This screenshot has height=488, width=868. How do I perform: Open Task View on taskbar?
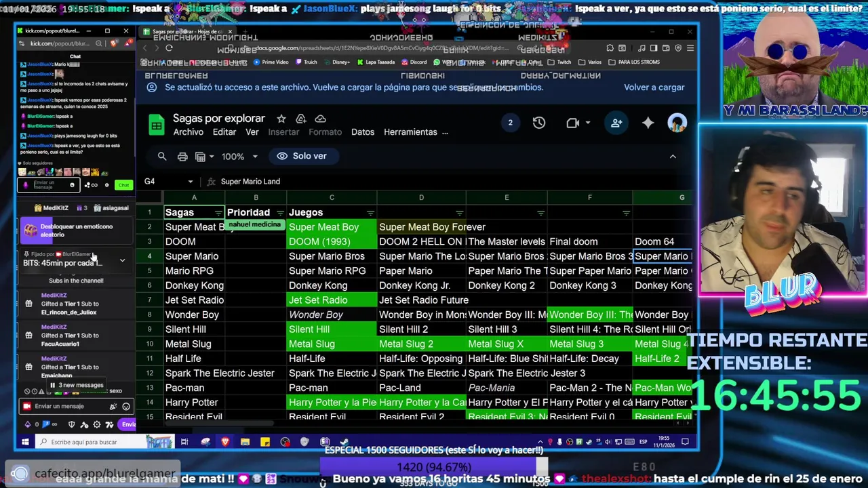[x=184, y=442]
